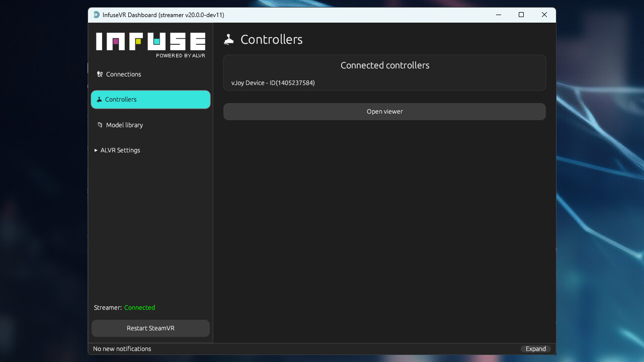Open the Model library tab by its label
This screenshot has width=644, height=362.
point(124,125)
